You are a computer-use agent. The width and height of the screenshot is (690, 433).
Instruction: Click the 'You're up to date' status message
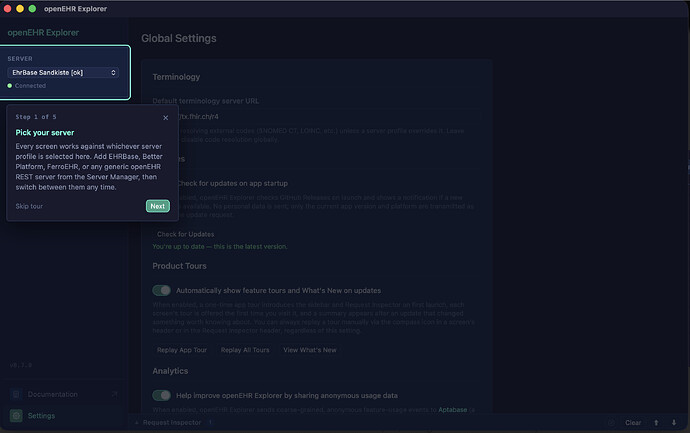(x=220, y=246)
